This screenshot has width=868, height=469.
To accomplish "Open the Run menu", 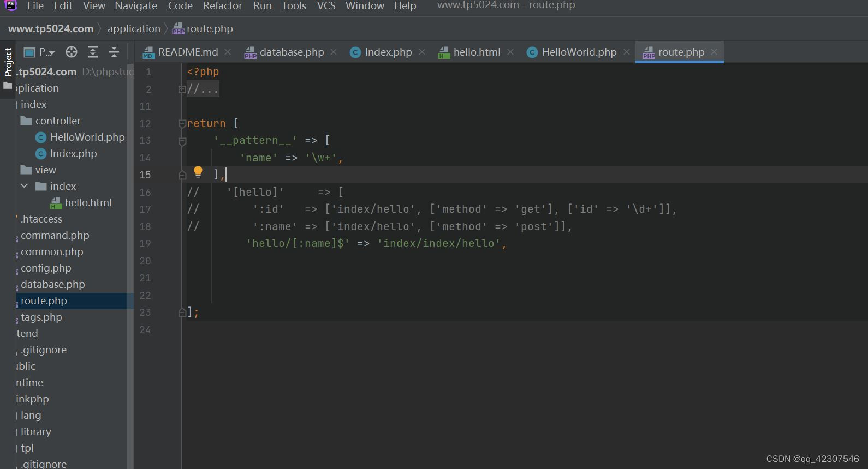I will point(262,6).
